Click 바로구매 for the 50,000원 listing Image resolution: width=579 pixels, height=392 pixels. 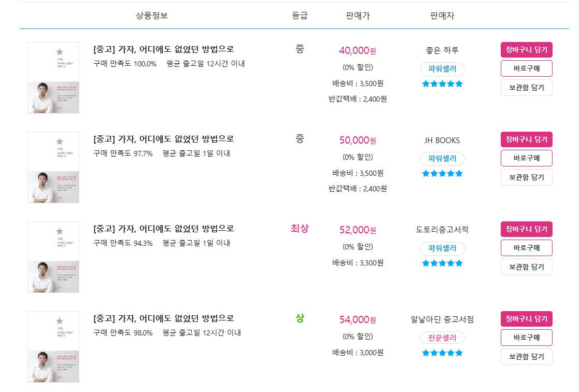click(x=526, y=158)
